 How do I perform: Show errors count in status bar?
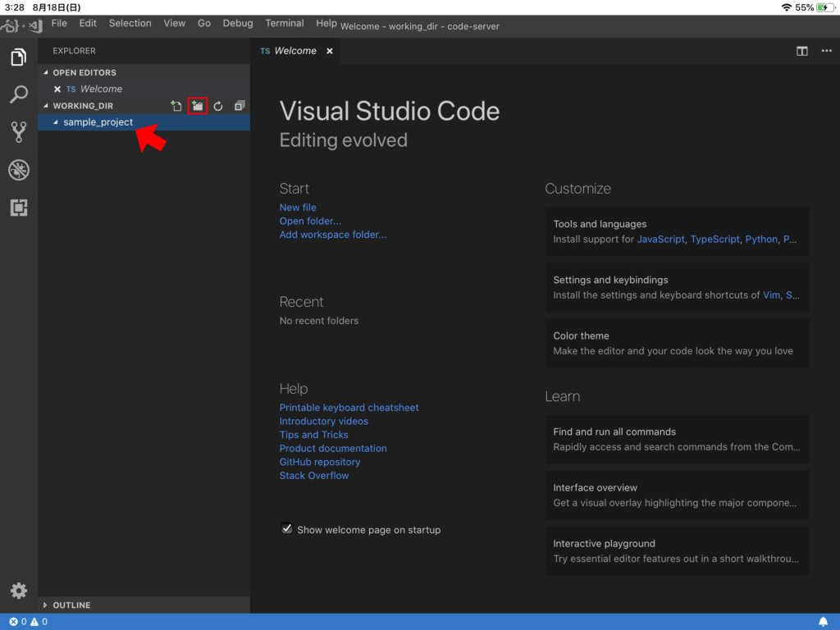click(18, 622)
